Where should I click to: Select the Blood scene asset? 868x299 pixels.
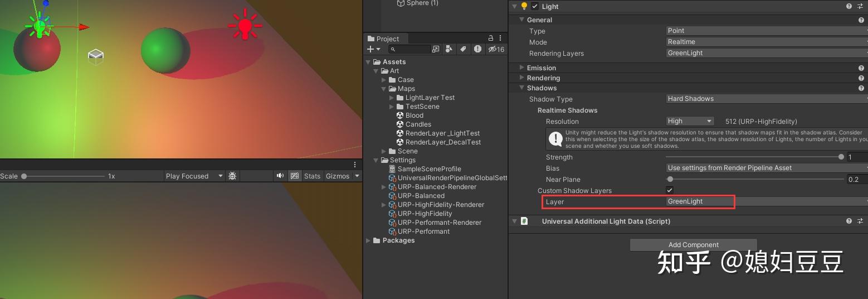[x=409, y=115]
